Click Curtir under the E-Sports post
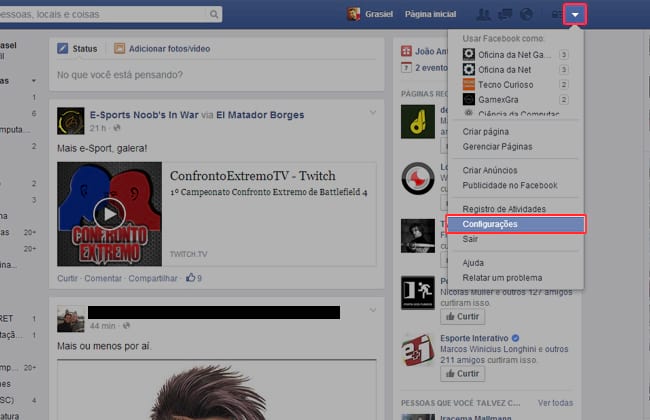The image size is (650, 420). tap(67, 278)
